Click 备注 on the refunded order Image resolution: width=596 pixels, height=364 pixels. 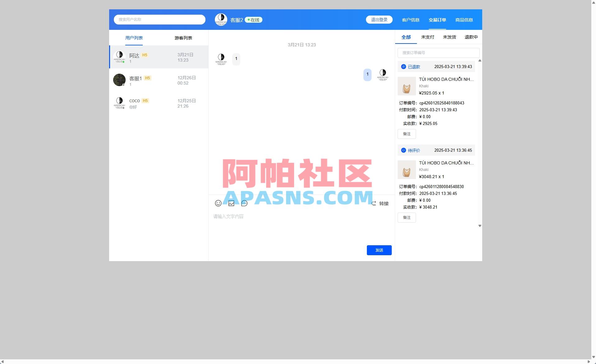click(x=406, y=134)
